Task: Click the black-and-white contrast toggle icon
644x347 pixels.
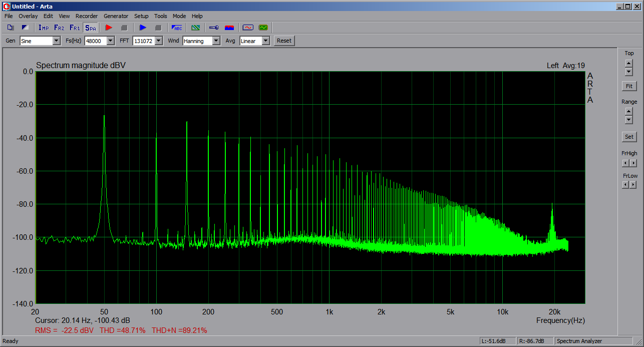Action: 25,28
